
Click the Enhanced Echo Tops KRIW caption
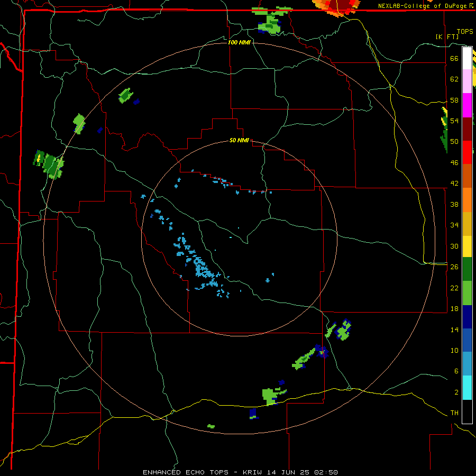[240, 472]
